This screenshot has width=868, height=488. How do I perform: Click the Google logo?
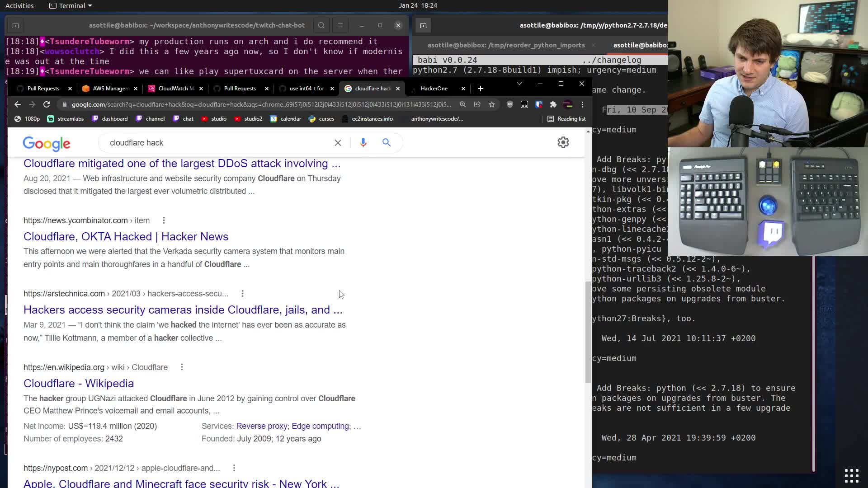(47, 143)
